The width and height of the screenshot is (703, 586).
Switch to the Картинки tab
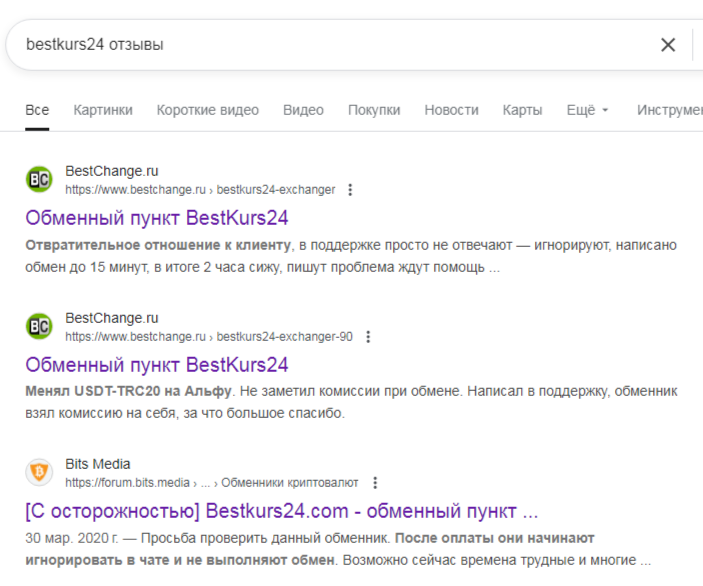point(103,110)
